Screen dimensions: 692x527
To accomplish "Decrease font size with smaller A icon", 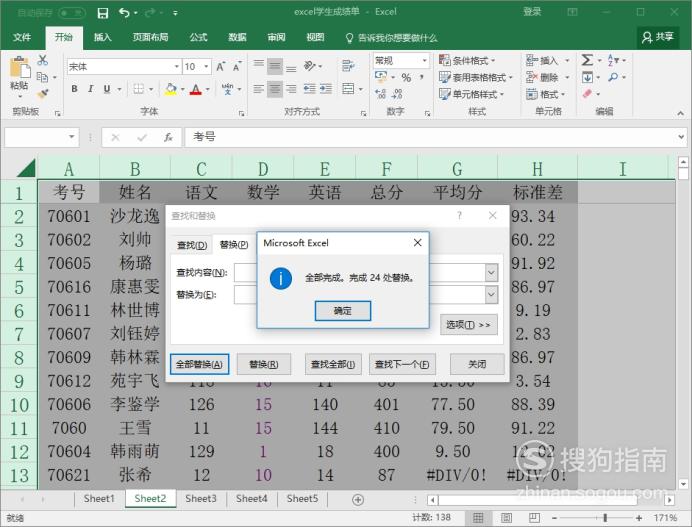I will 237,67.
